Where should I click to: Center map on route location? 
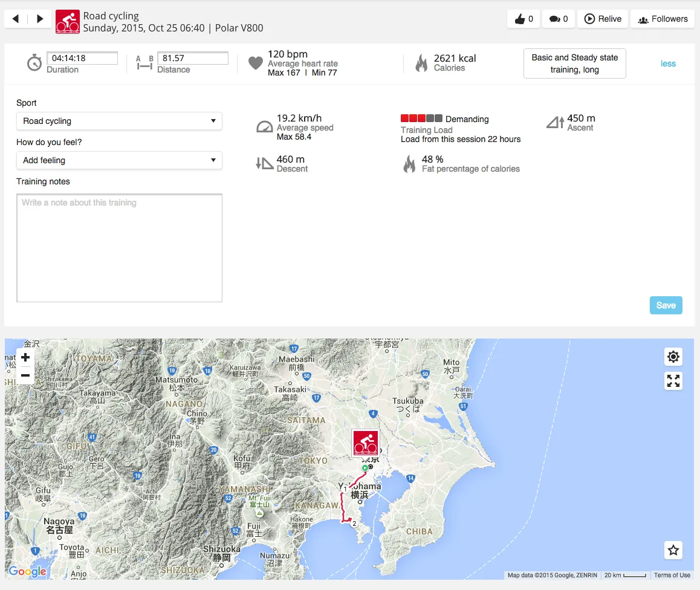coord(673,357)
